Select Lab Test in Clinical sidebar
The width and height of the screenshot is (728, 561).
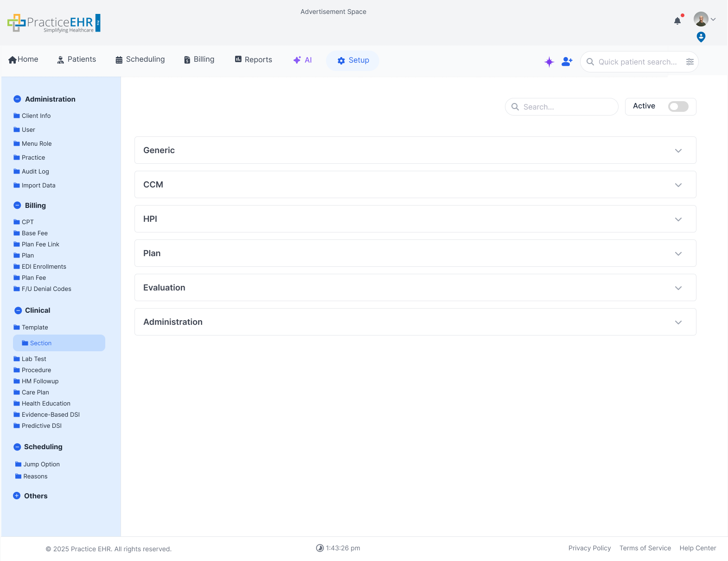pyautogui.click(x=34, y=359)
